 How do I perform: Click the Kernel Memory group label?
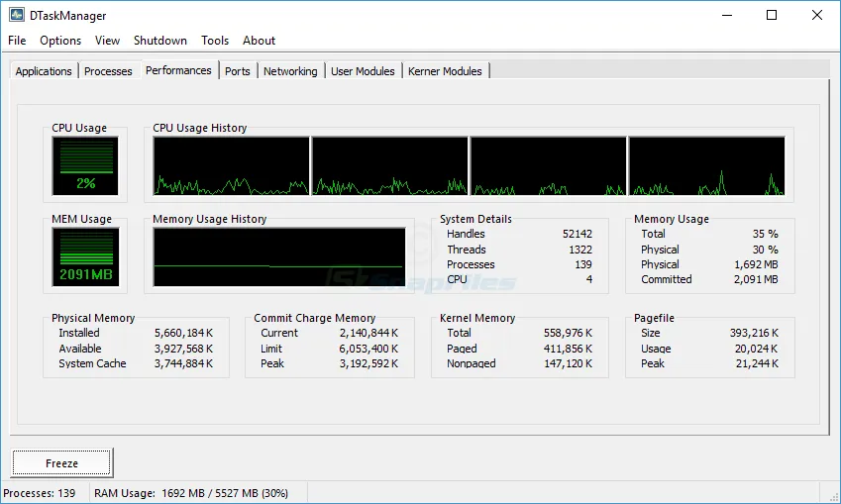[x=477, y=318]
